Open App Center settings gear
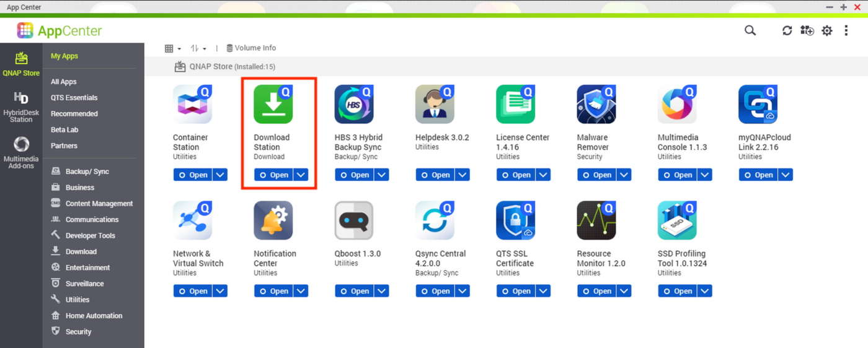This screenshot has width=868, height=348. pos(827,30)
